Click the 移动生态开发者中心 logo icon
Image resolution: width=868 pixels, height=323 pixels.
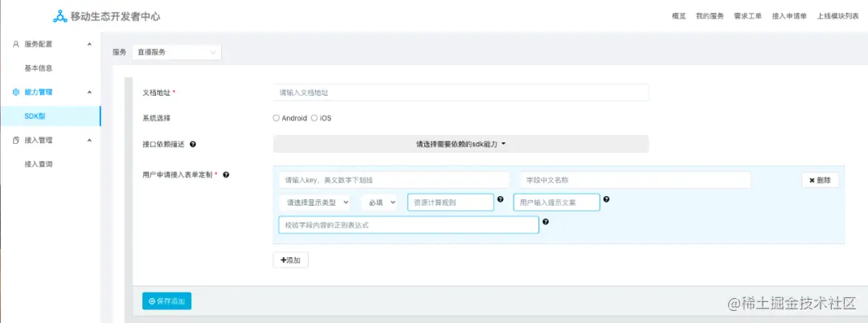coord(59,17)
